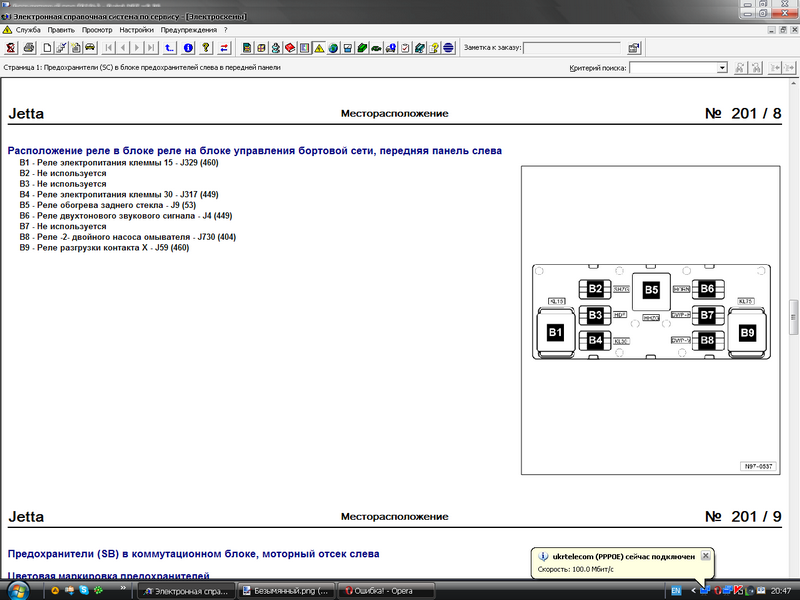Viewport: 800px width, 600px height.
Task: Click relay B5 in the relay diagram
Action: 651,291
